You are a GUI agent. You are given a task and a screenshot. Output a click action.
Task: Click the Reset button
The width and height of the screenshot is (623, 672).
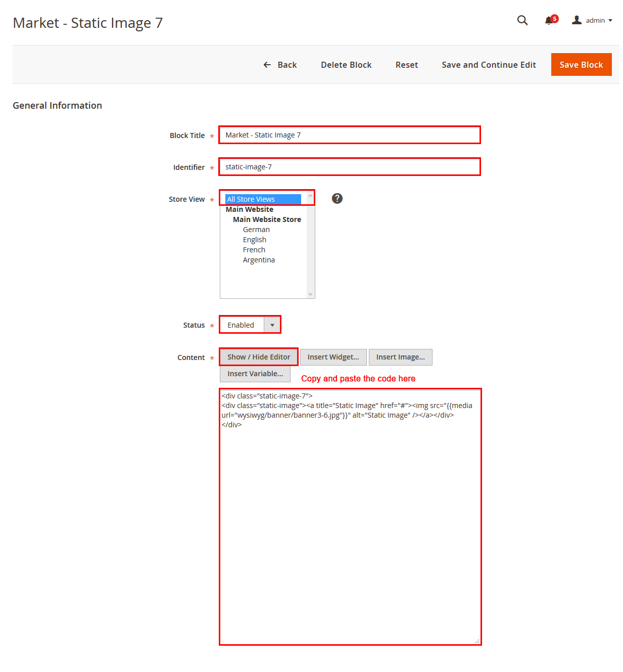[x=407, y=65]
